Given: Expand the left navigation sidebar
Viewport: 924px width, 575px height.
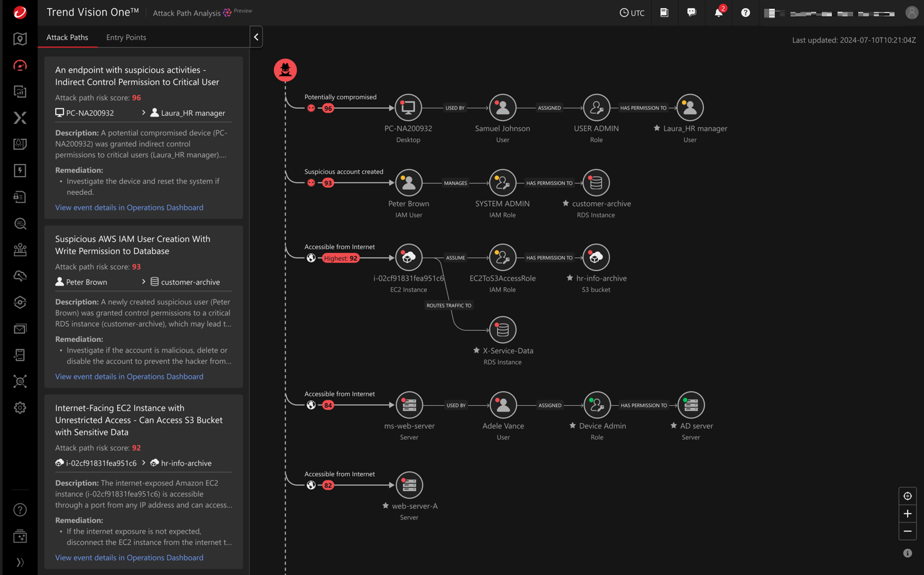Looking at the screenshot, I should pyautogui.click(x=20, y=562).
